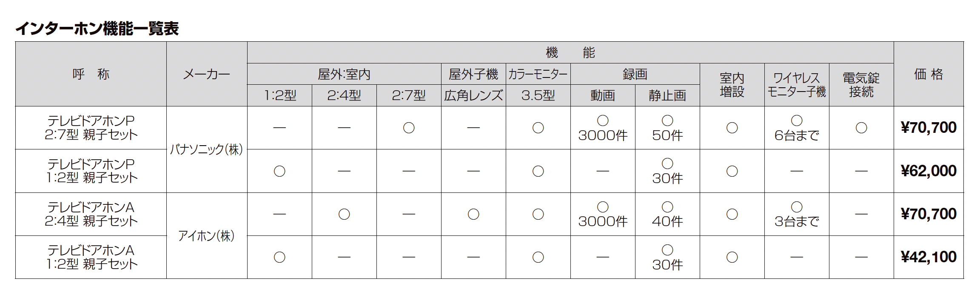Image resolution: width=980 pixels, height=304 pixels.
Task: Select the テレビドアホンA 2:4型 親子セット row name
Action: (x=91, y=214)
